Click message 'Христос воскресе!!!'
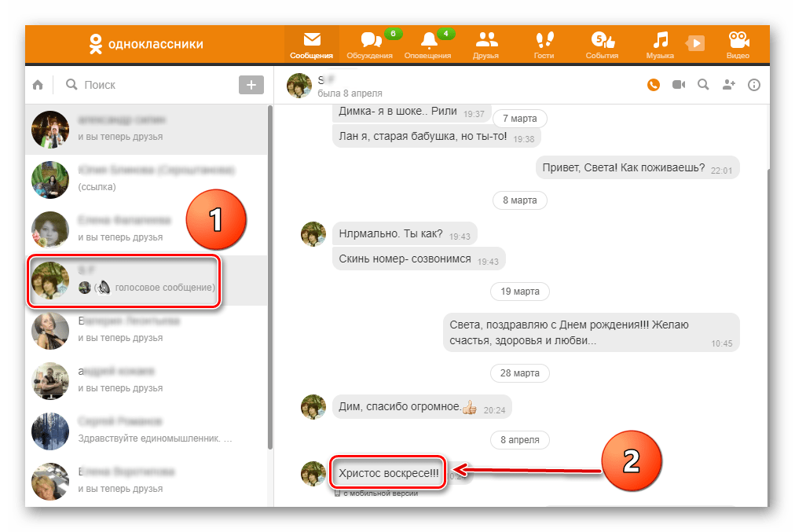Image resolution: width=795 pixels, height=532 pixels. [388, 473]
